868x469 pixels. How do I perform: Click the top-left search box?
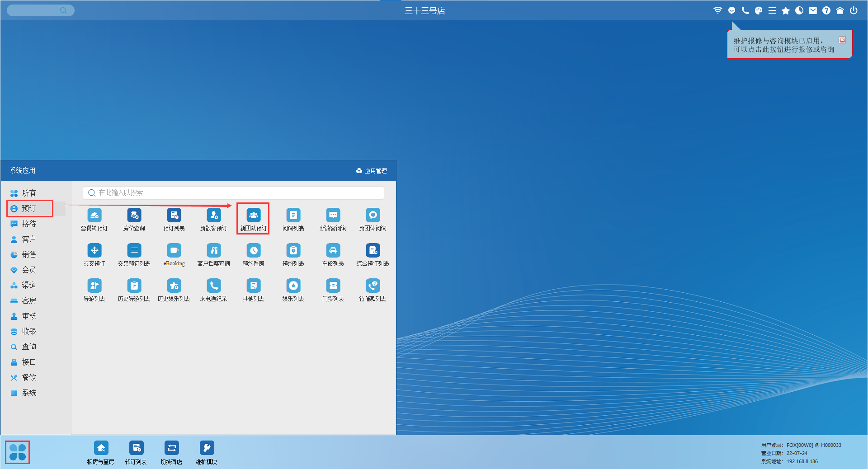tap(40, 10)
